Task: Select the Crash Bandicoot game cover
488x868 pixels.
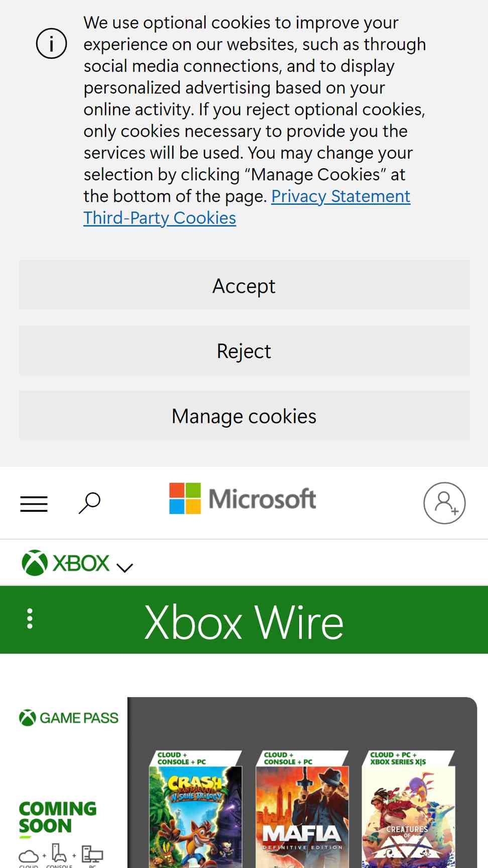Action: (196, 809)
